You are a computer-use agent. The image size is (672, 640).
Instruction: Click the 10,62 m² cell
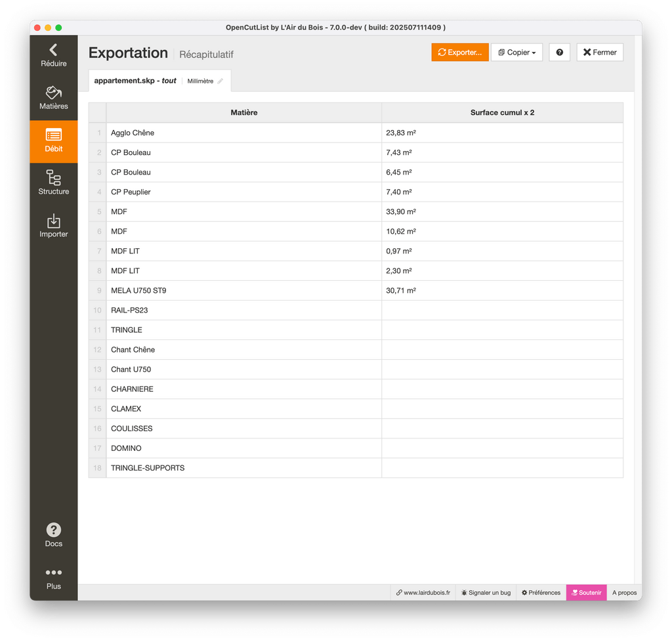pos(502,232)
